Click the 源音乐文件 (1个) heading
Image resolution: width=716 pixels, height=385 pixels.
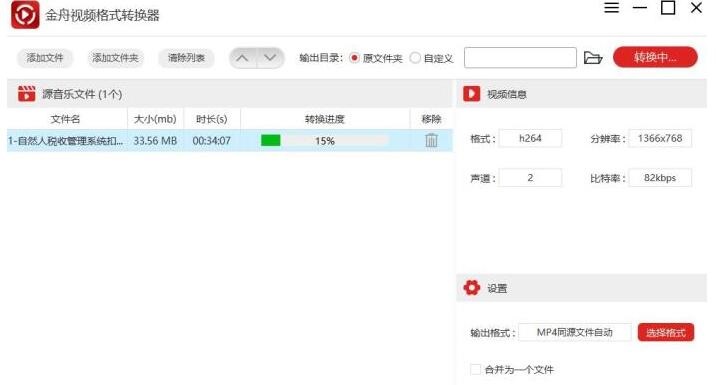pos(82,94)
